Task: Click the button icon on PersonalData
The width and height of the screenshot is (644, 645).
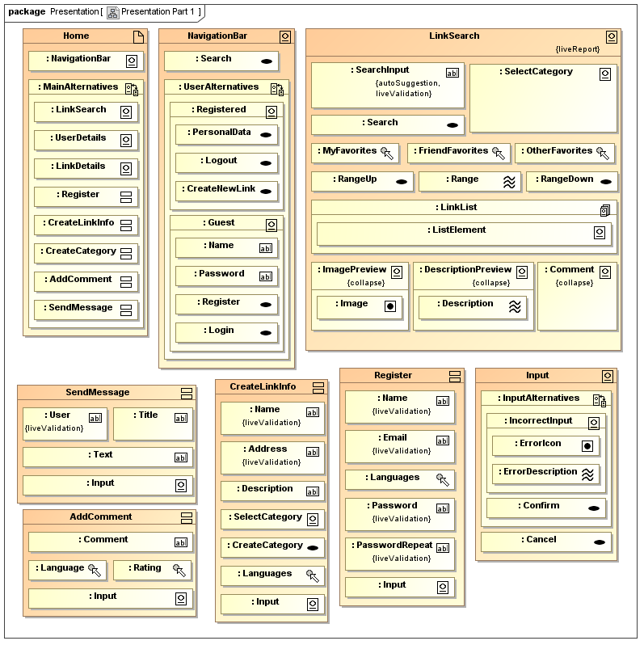Action: click(266, 135)
